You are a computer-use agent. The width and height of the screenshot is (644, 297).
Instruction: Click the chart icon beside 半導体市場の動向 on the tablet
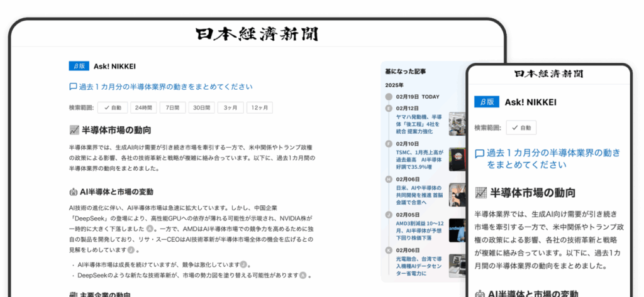point(74,131)
